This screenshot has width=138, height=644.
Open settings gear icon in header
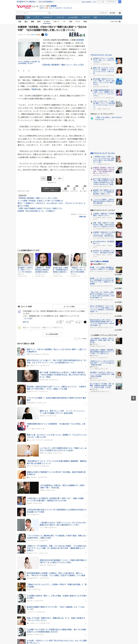pyautogui.click(x=120, y=13)
